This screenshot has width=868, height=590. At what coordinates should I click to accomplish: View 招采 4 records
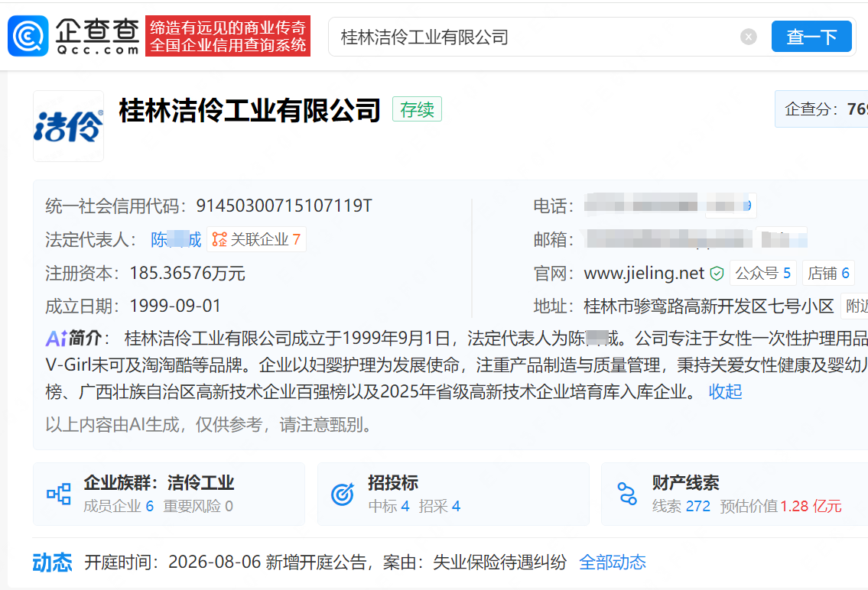coord(440,506)
